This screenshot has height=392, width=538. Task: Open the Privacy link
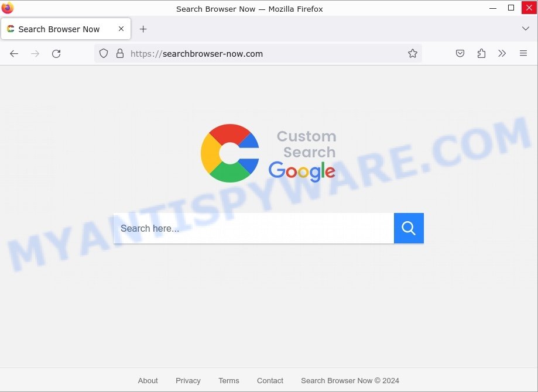[x=188, y=381]
